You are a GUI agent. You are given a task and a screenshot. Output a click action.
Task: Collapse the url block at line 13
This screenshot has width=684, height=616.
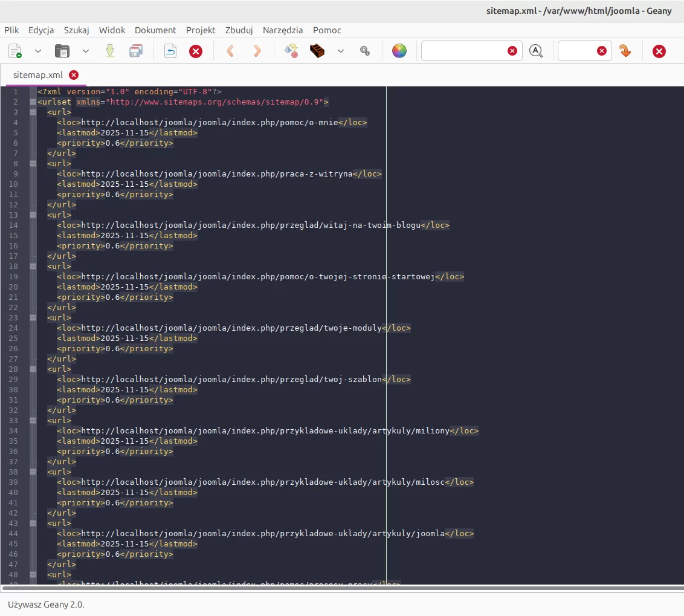click(x=33, y=215)
